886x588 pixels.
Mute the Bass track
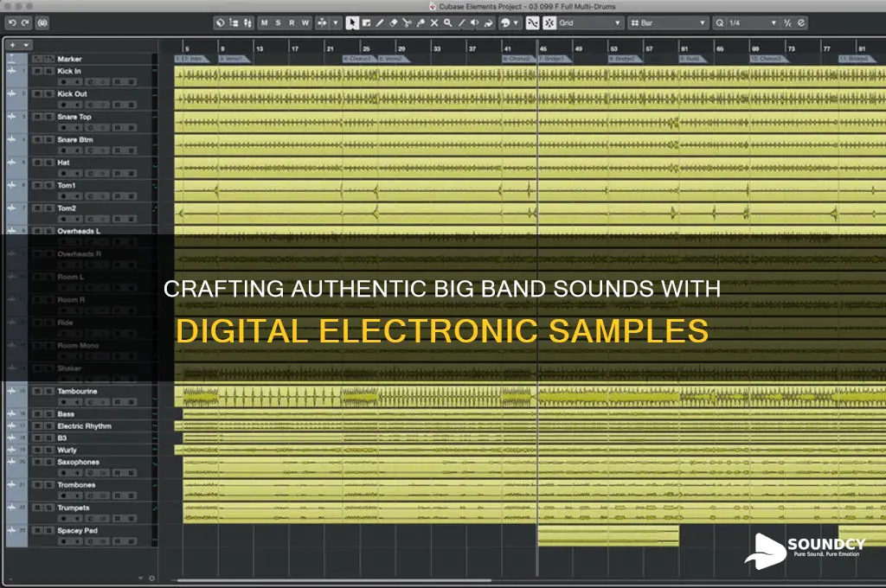click(x=37, y=414)
